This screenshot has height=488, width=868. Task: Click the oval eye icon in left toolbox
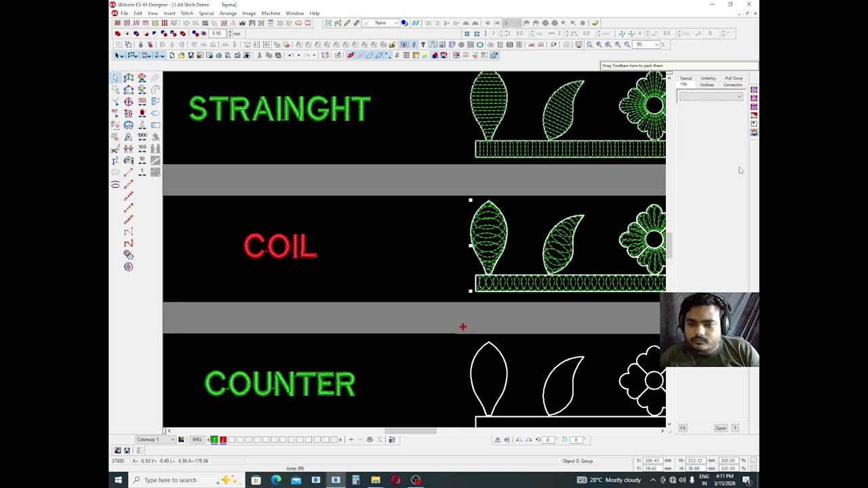(115, 184)
